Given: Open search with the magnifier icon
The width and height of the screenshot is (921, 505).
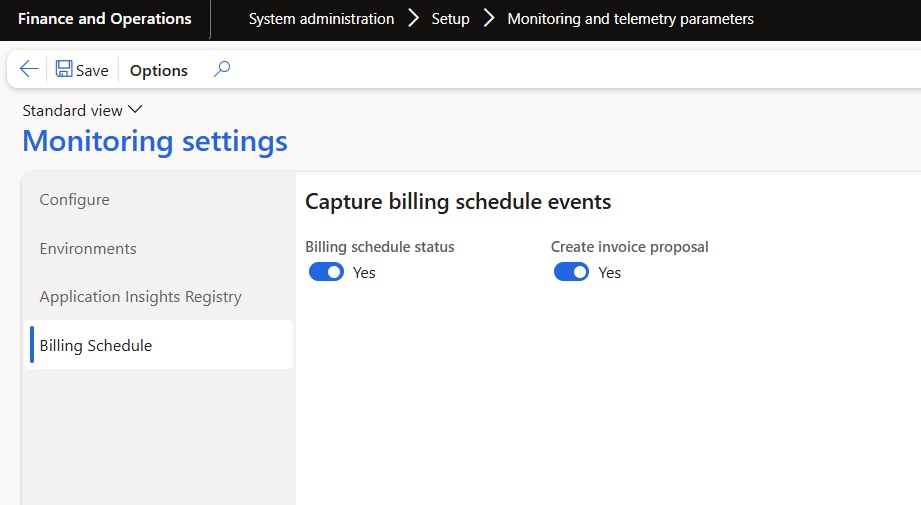Looking at the screenshot, I should tap(222, 69).
